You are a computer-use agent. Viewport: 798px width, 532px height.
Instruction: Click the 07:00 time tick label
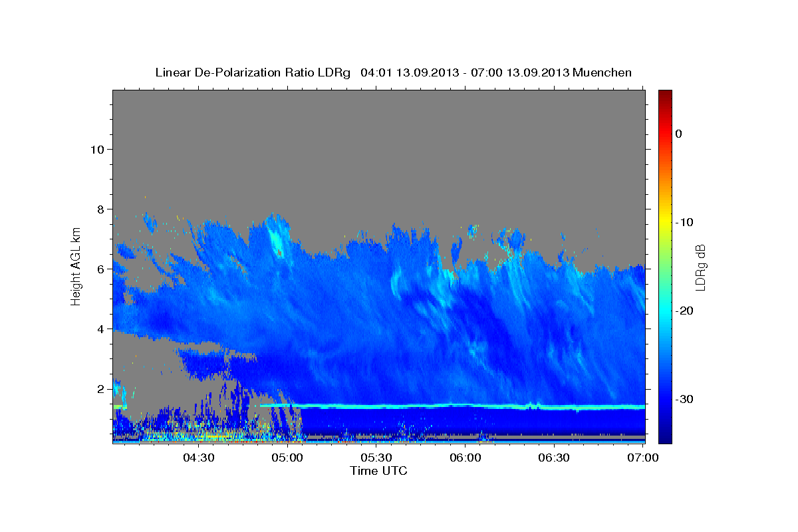(643, 458)
